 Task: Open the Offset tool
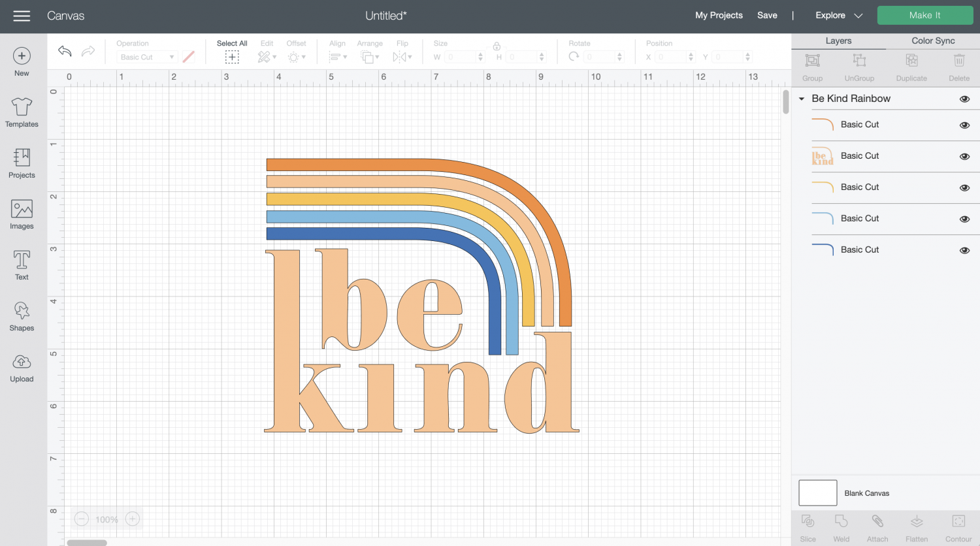(x=296, y=57)
